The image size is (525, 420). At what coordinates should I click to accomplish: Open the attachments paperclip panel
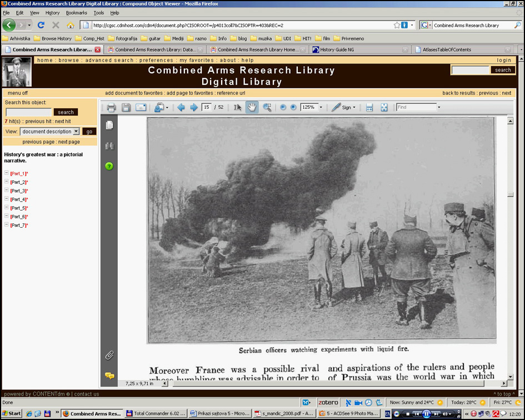109,355
